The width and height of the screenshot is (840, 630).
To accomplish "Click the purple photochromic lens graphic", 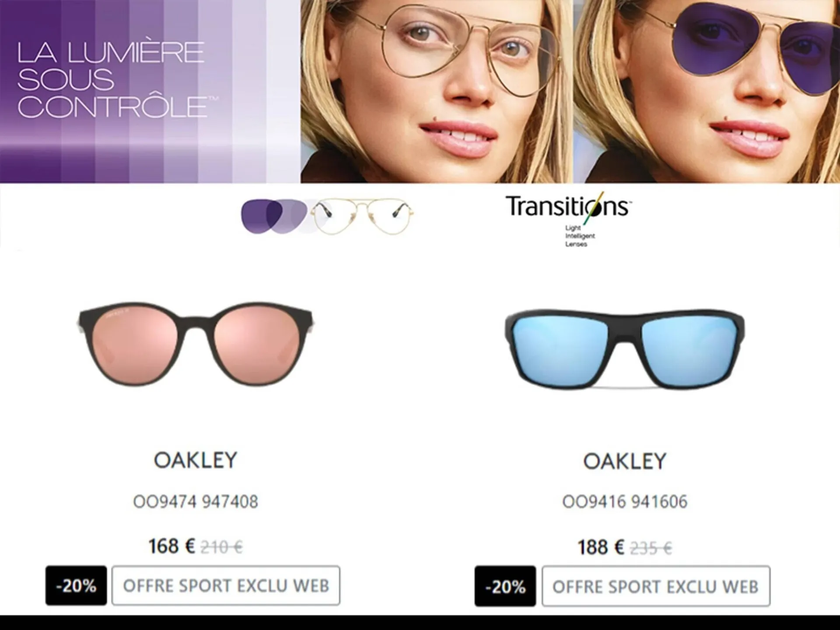I will click(276, 216).
